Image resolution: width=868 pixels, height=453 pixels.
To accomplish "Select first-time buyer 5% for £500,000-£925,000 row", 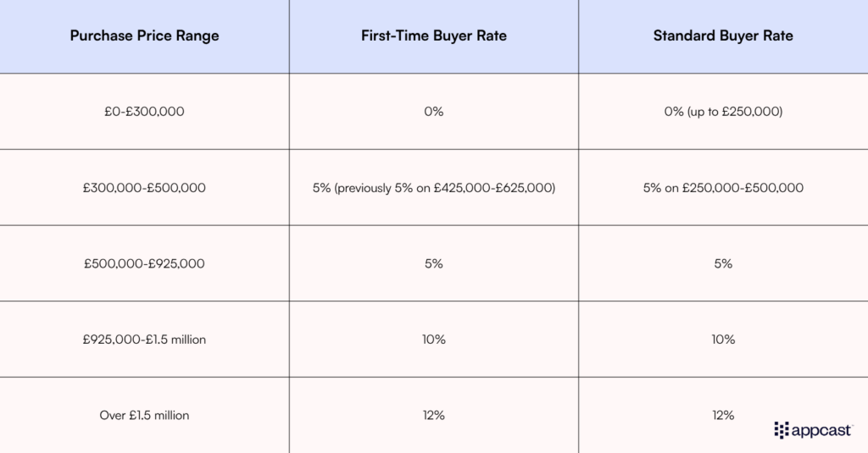I will [433, 263].
